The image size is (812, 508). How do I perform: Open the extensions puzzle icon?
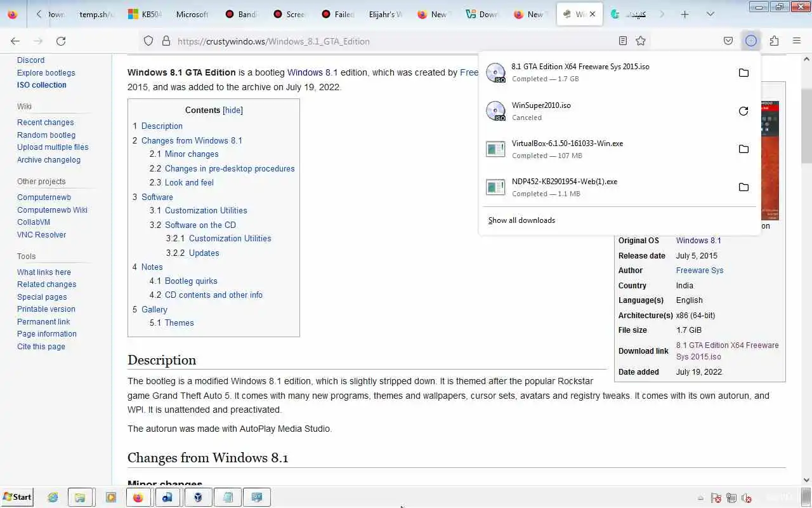point(774,41)
